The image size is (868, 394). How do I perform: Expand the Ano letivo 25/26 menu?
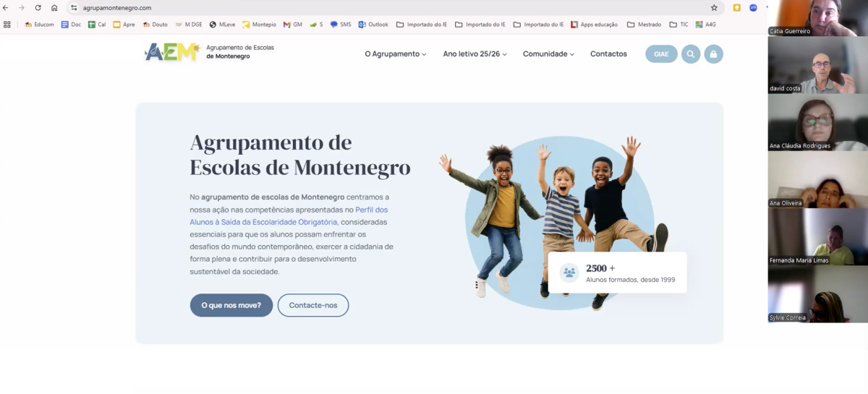(x=475, y=54)
